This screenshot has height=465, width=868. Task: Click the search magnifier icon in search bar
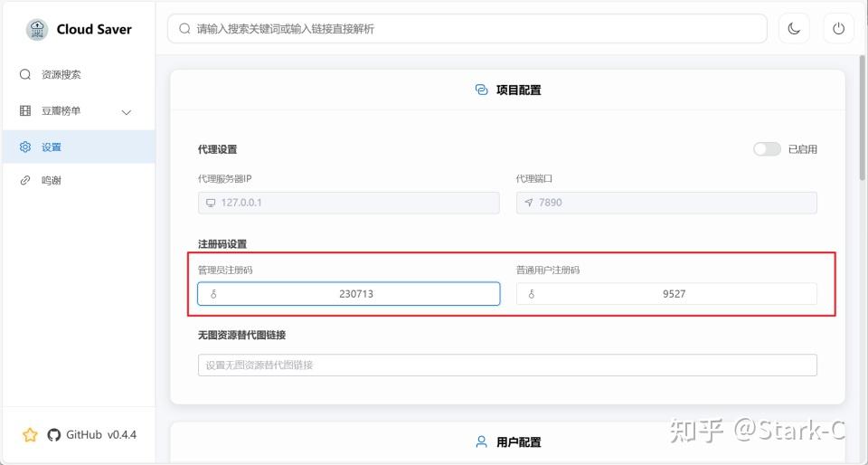pos(184,29)
